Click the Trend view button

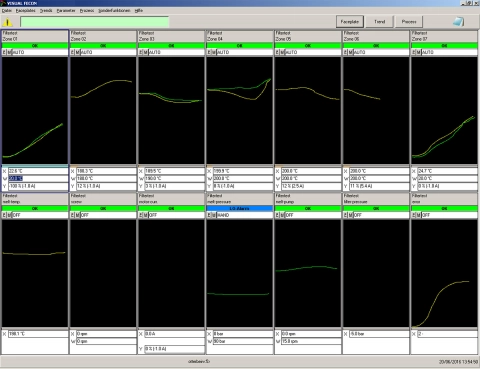pyautogui.click(x=379, y=22)
